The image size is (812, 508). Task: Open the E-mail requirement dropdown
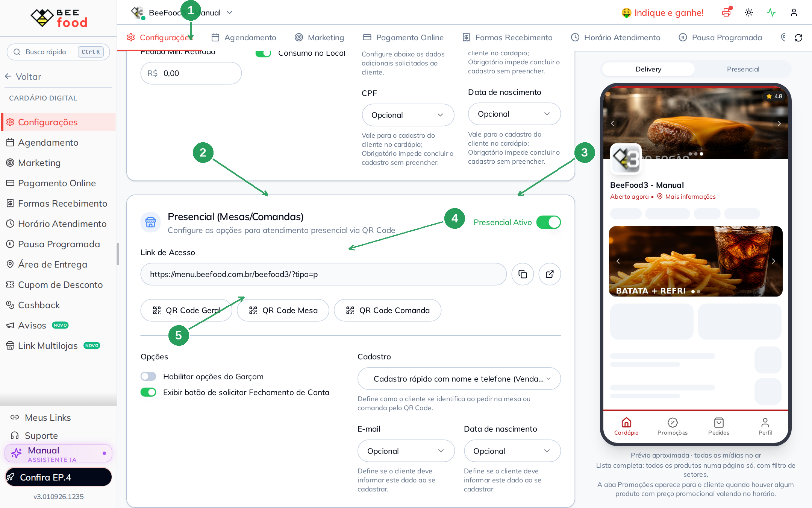coord(406,451)
